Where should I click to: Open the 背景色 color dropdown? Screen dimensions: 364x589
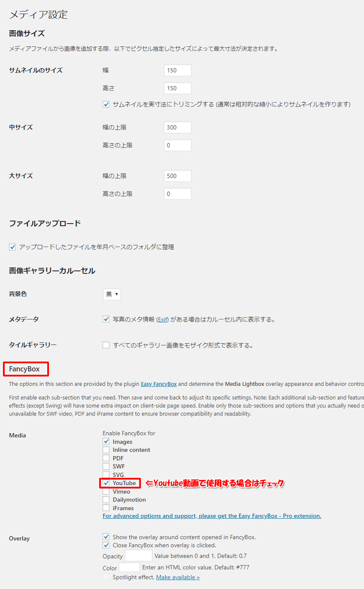click(x=112, y=294)
